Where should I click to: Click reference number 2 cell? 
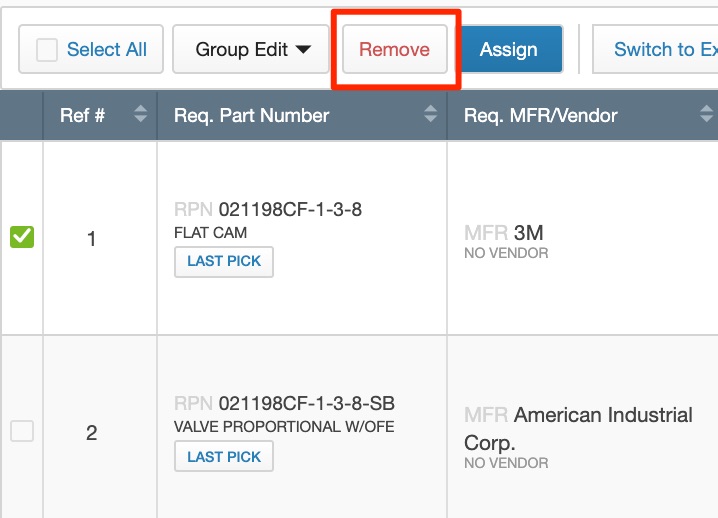[92, 433]
